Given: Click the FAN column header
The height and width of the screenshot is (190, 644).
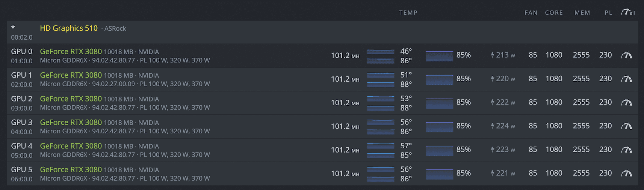Looking at the screenshot, I should 531,13.
